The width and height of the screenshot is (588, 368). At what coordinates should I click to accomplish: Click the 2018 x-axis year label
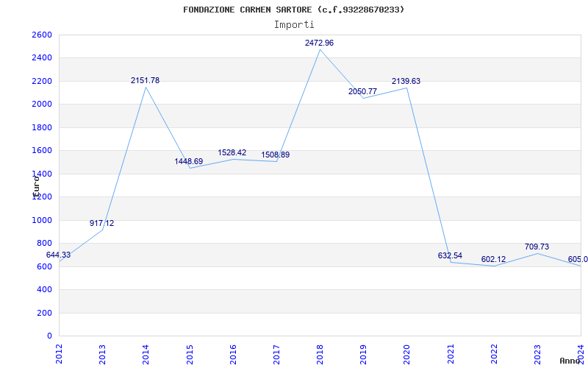[320, 353]
